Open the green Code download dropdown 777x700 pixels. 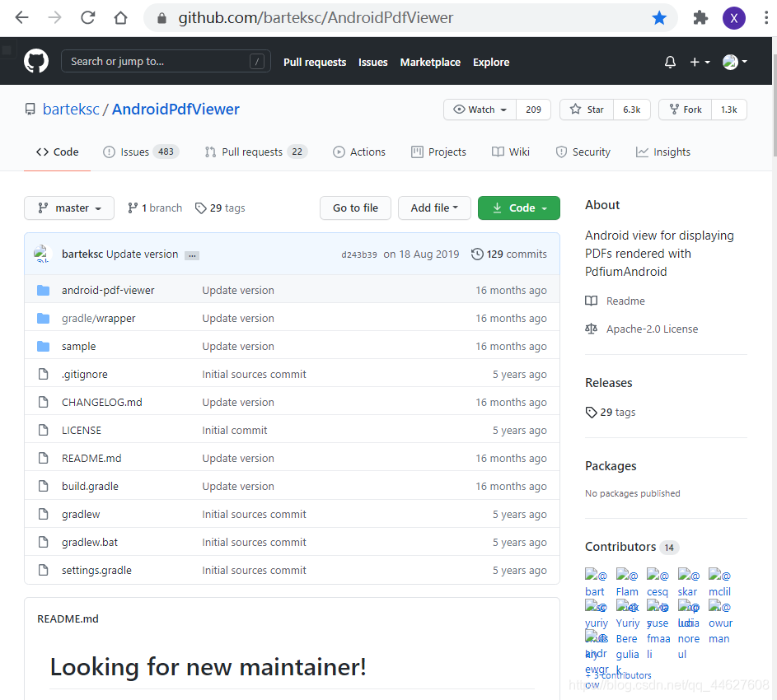tap(519, 208)
